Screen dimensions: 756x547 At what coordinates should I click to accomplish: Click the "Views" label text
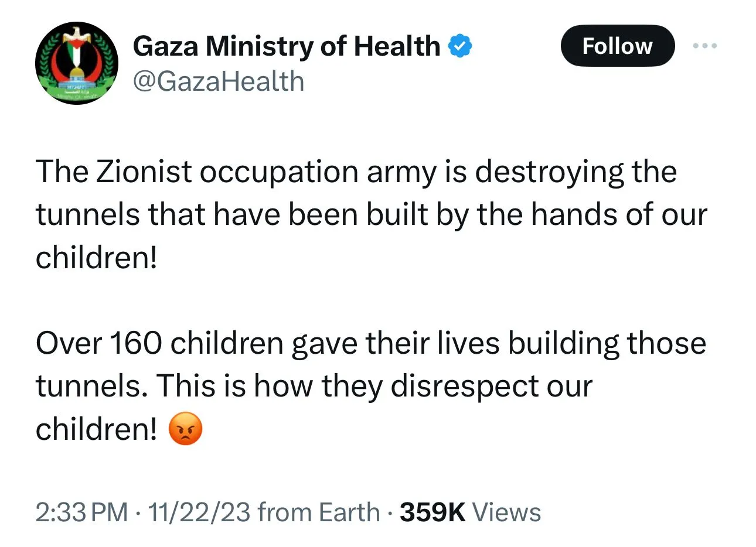(506, 512)
